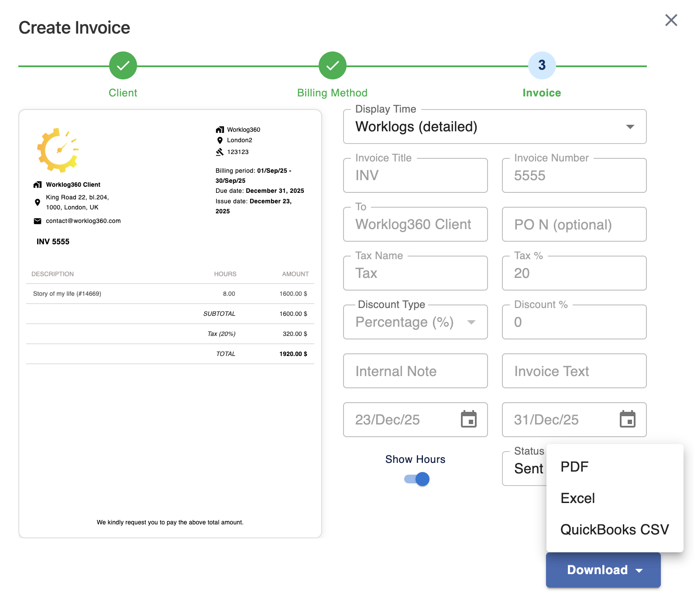Viewport: 694px width, 616px height.
Task: Open calendar picker for 31/Dec/25 date
Action: tap(628, 419)
